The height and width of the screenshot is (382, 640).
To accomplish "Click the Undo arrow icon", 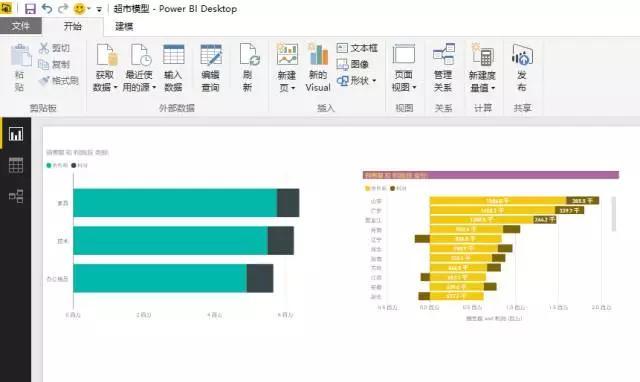I will pyautogui.click(x=47, y=9).
